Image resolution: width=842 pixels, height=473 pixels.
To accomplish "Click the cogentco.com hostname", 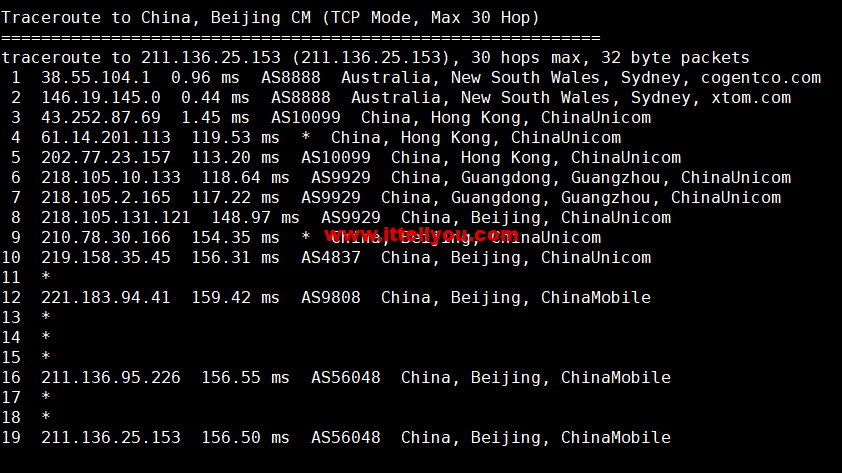I will click(761, 78).
